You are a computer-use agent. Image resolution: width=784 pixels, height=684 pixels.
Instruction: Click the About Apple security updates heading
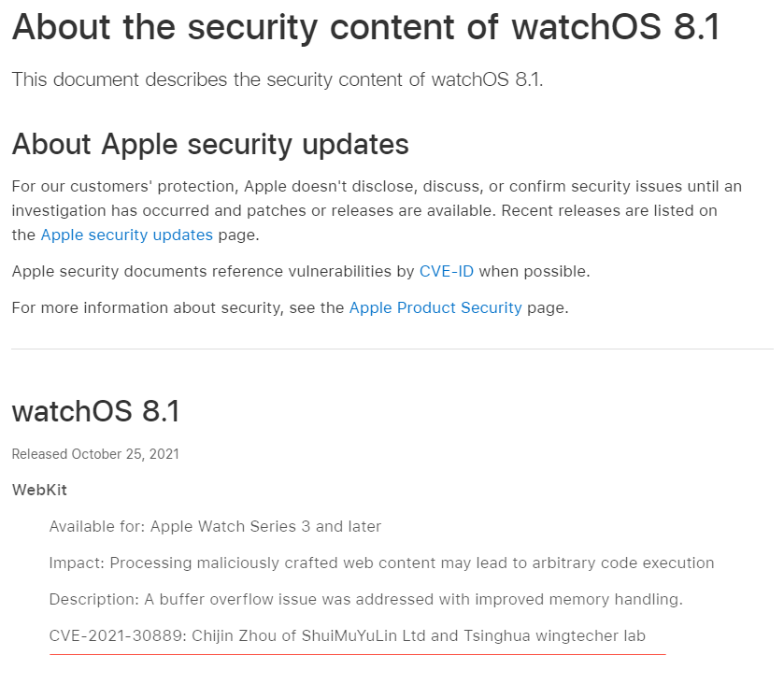click(x=210, y=145)
